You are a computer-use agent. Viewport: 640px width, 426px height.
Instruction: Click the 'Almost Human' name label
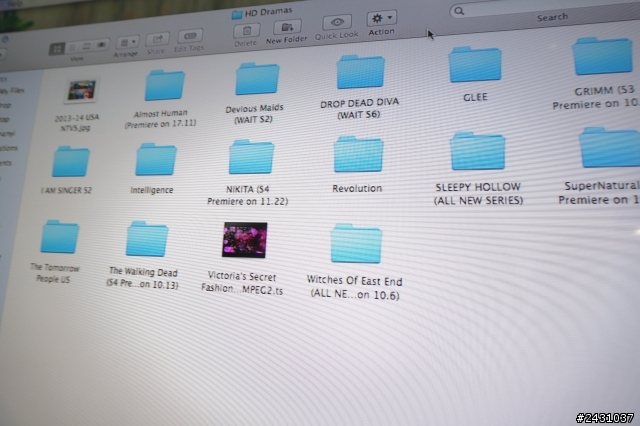[160, 113]
